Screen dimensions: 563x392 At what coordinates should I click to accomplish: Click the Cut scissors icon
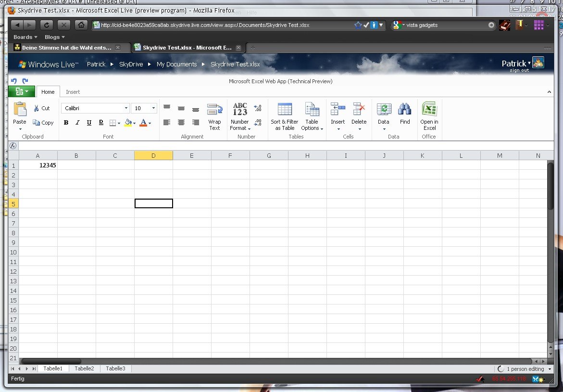(37, 109)
